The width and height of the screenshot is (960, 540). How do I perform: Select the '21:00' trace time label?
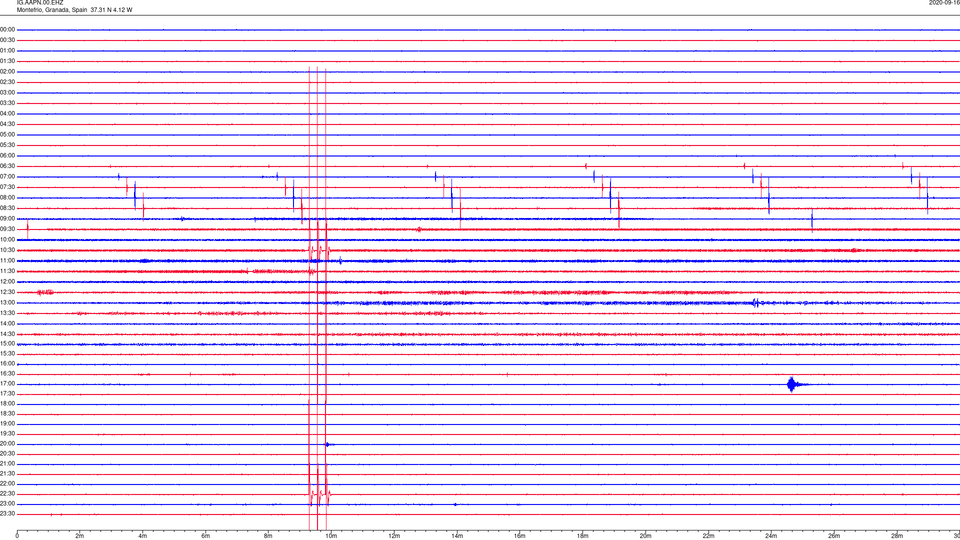pos(7,463)
